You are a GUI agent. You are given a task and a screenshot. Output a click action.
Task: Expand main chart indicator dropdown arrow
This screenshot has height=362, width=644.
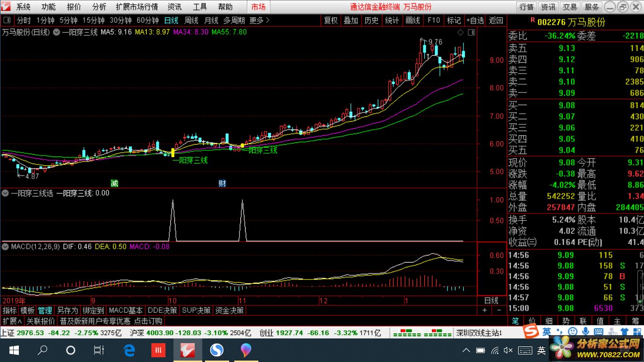[x=56, y=32]
